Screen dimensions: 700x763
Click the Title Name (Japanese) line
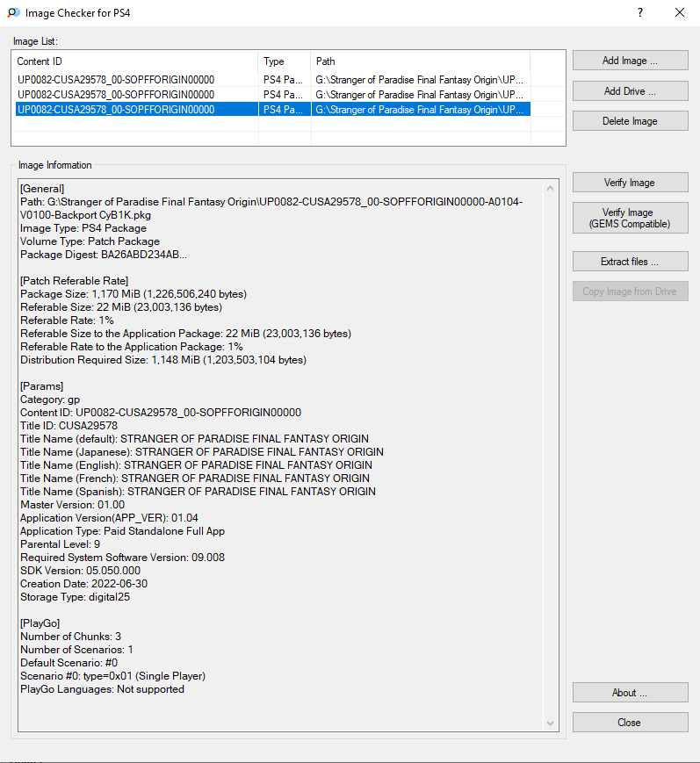(x=201, y=452)
